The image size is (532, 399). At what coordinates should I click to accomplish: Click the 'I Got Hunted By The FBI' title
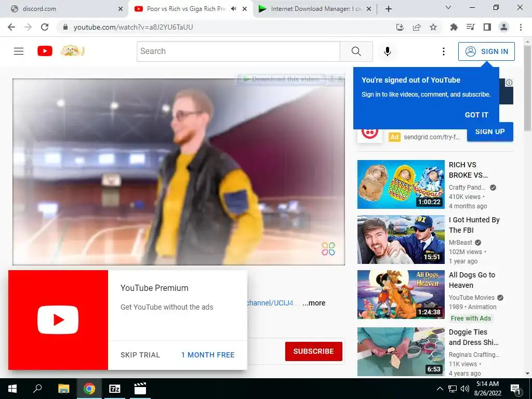coord(474,225)
